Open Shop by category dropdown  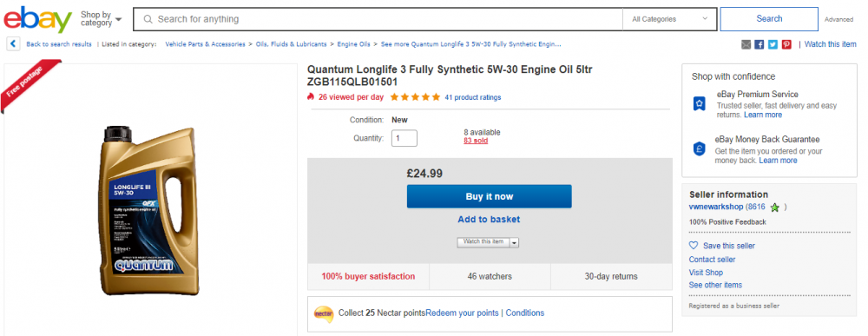click(x=101, y=19)
